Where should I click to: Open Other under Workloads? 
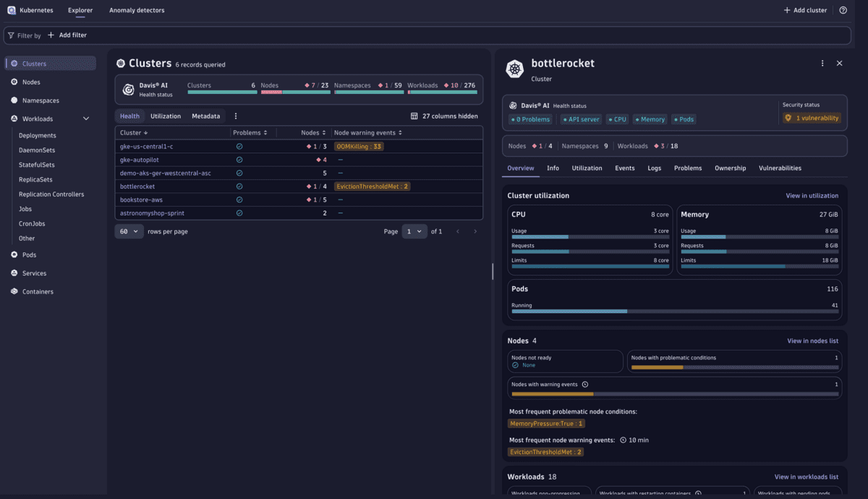[x=27, y=238]
